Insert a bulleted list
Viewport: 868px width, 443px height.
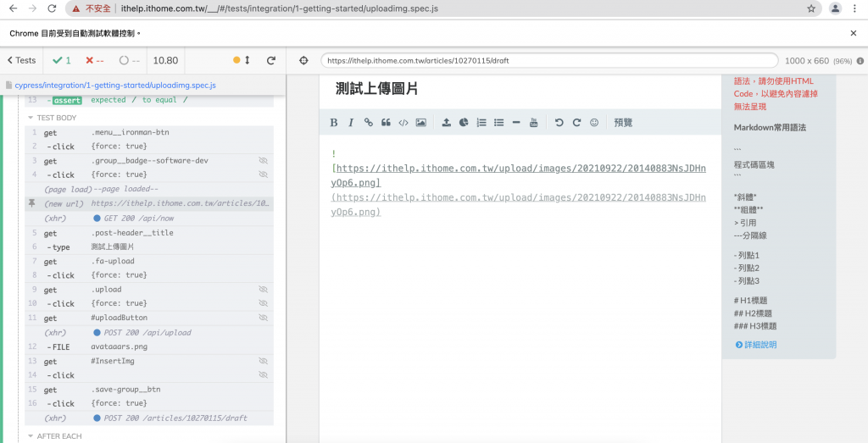coord(498,123)
